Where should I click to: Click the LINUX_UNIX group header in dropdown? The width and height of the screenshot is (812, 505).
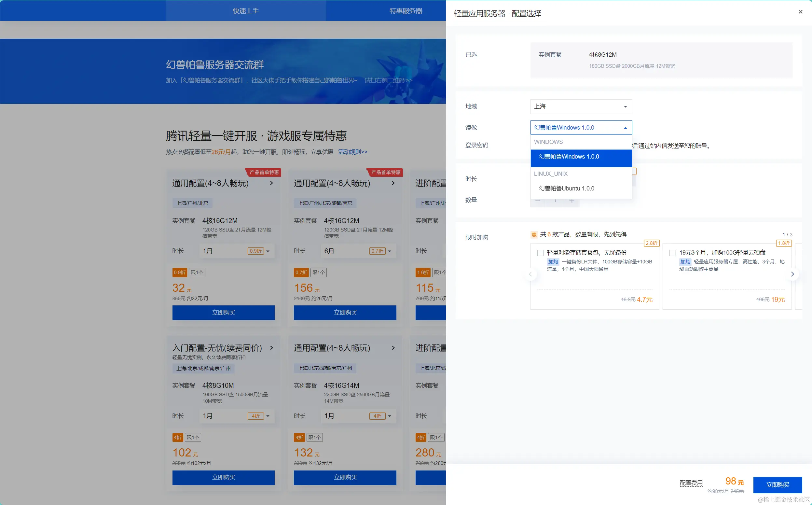point(550,174)
